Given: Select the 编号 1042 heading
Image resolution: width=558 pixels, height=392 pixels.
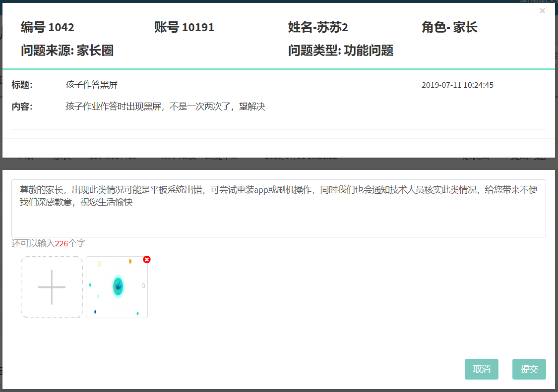Looking at the screenshot, I should coord(48,27).
